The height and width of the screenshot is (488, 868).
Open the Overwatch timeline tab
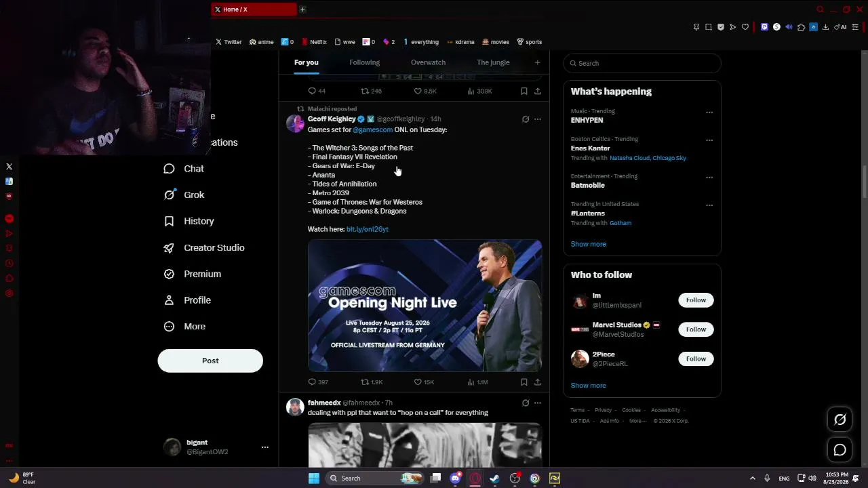click(428, 62)
